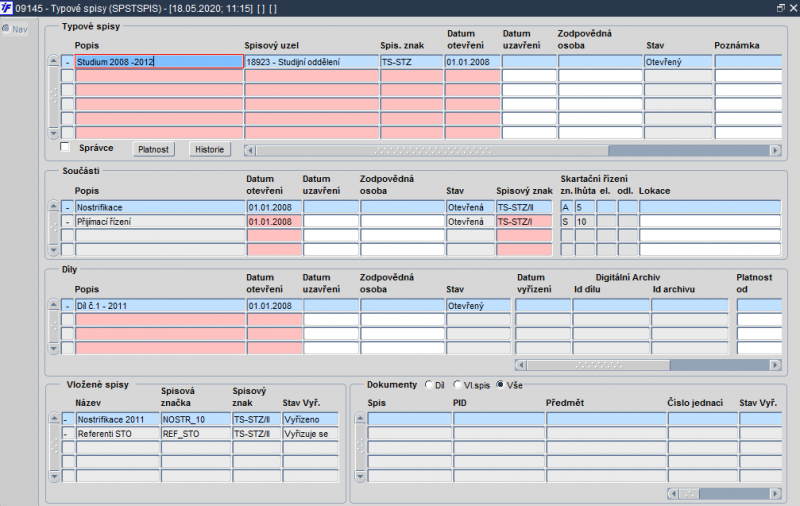The height and width of the screenshot is (506, 800).
Task: Click the Nostrifikace 2011 name field
Action: coord(118,419)
